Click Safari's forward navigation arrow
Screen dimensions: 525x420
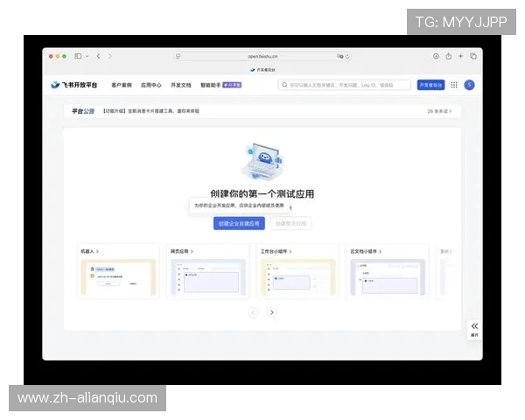coord(110,56)
